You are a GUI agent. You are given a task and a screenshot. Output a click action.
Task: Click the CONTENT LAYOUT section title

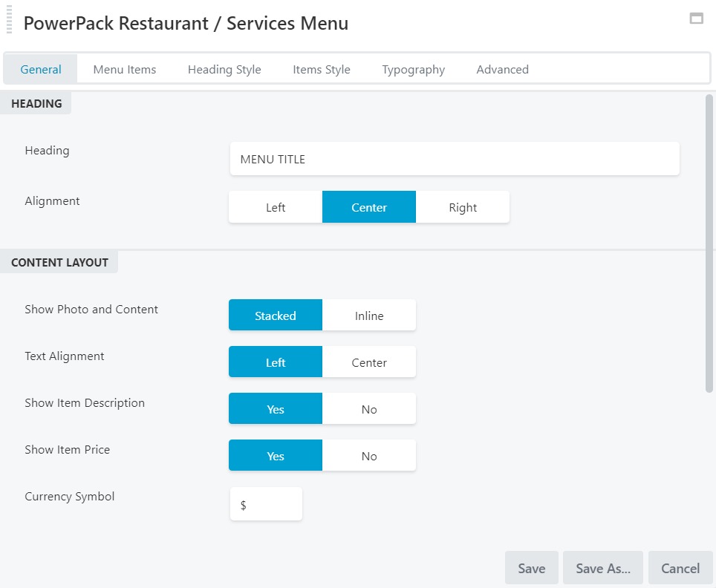(x=60, y=263)
